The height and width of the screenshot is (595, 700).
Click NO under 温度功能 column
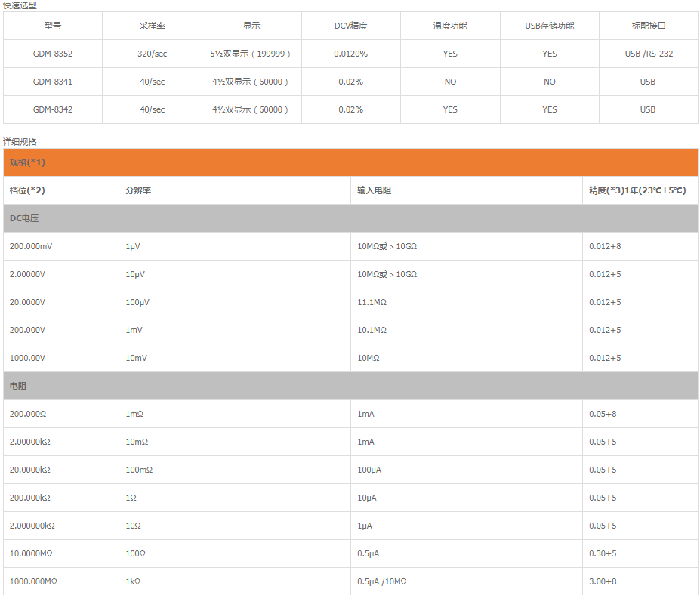pos(450,82)
